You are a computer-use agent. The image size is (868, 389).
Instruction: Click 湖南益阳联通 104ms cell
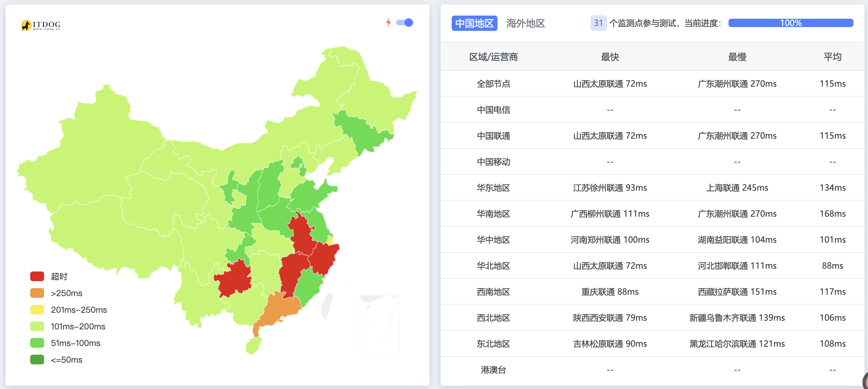point(737,240)
